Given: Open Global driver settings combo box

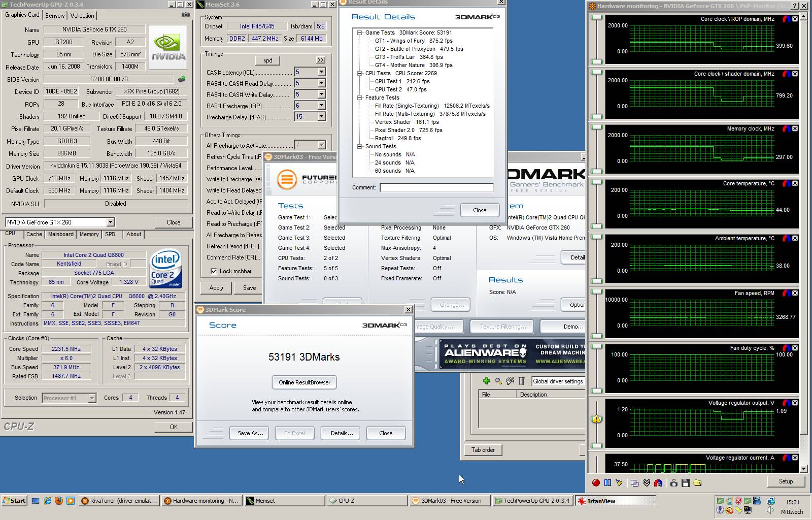Looking at the screenshot, I should [558, 381].
